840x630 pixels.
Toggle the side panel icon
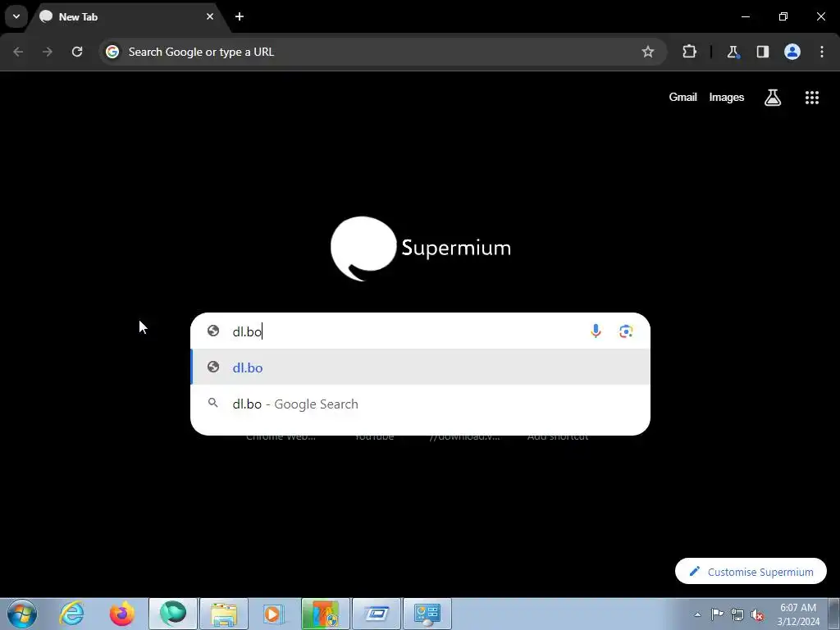point(762,52)
